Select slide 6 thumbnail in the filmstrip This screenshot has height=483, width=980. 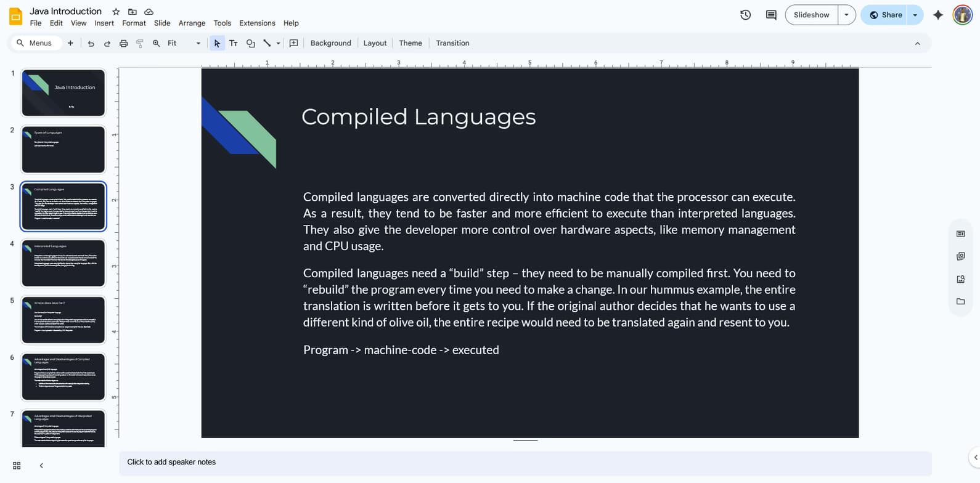[63, 376]
